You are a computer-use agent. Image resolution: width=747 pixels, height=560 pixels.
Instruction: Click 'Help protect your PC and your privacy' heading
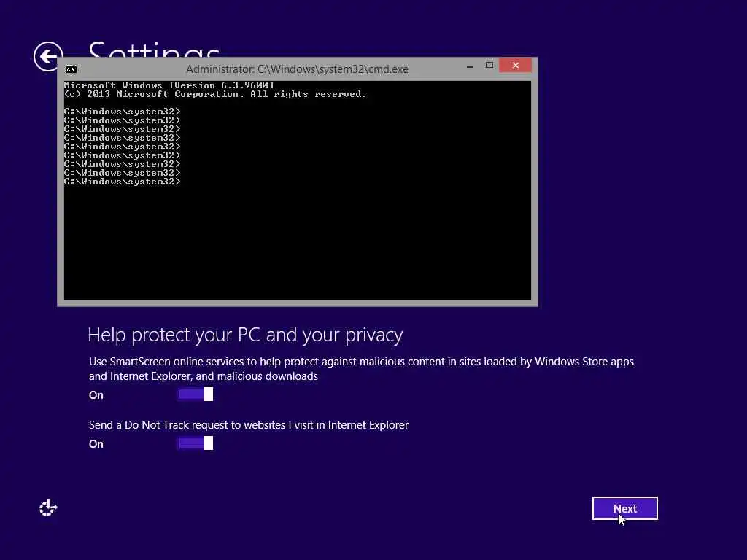pos(245,335)
